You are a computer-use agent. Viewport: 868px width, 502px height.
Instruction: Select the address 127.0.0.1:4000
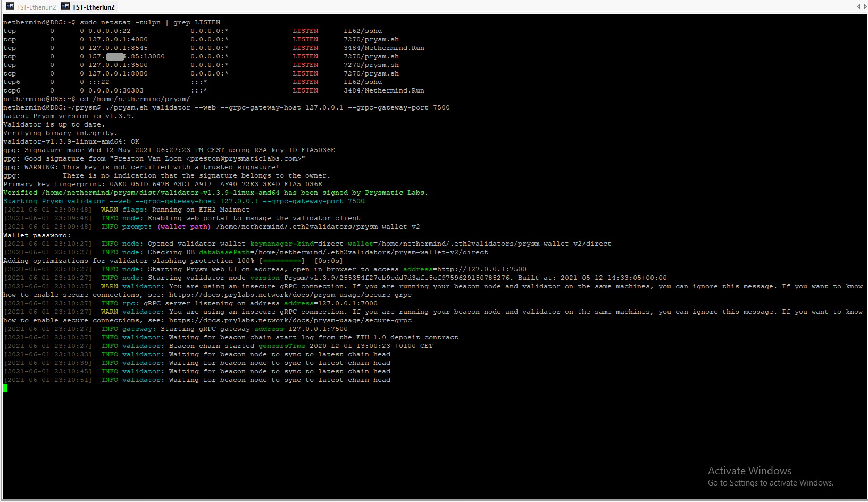118,39
